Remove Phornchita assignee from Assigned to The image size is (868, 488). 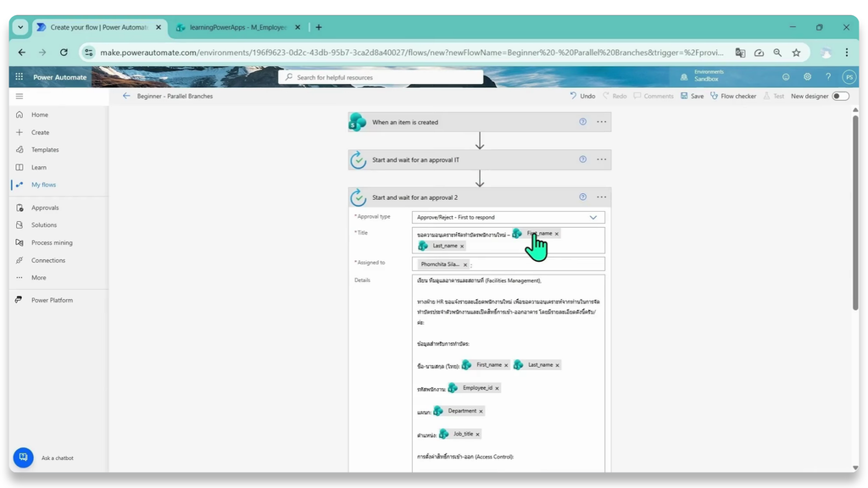point(465,264)
